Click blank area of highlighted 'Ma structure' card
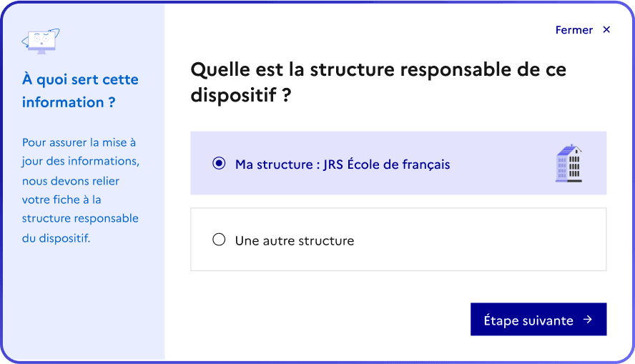 coord(501,164)
